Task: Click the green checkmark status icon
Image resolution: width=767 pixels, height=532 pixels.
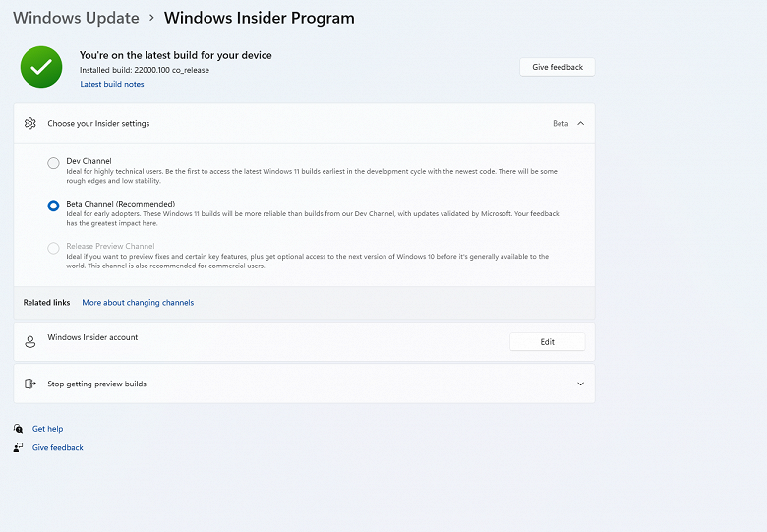Action: pos(41,67)
